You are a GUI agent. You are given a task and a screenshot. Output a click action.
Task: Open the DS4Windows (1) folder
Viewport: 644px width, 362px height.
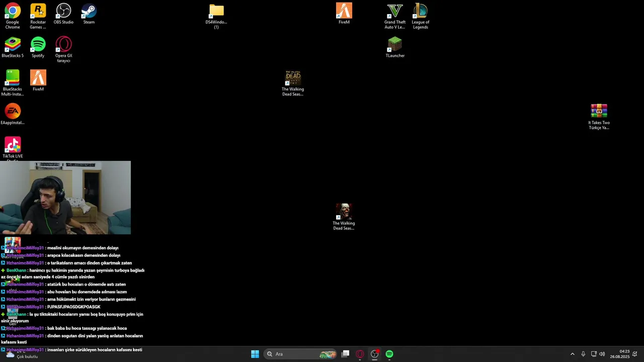pyautogui.click(x=216, y=16)
